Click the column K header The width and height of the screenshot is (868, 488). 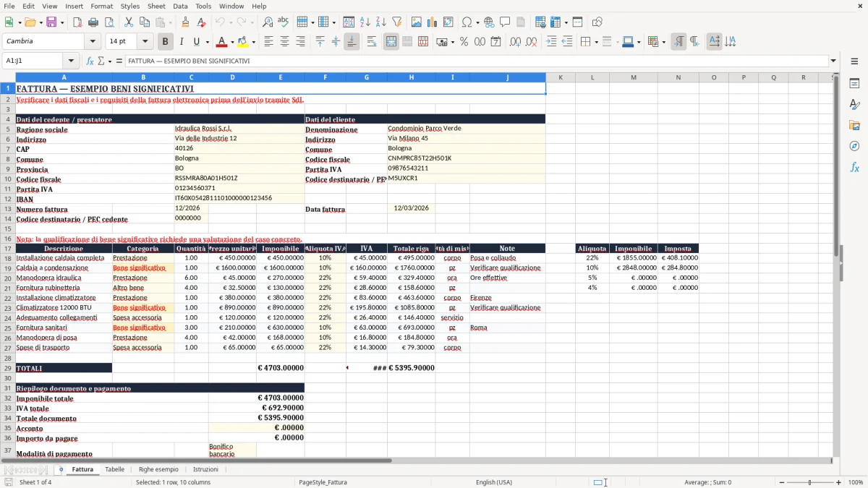point(561,77)
